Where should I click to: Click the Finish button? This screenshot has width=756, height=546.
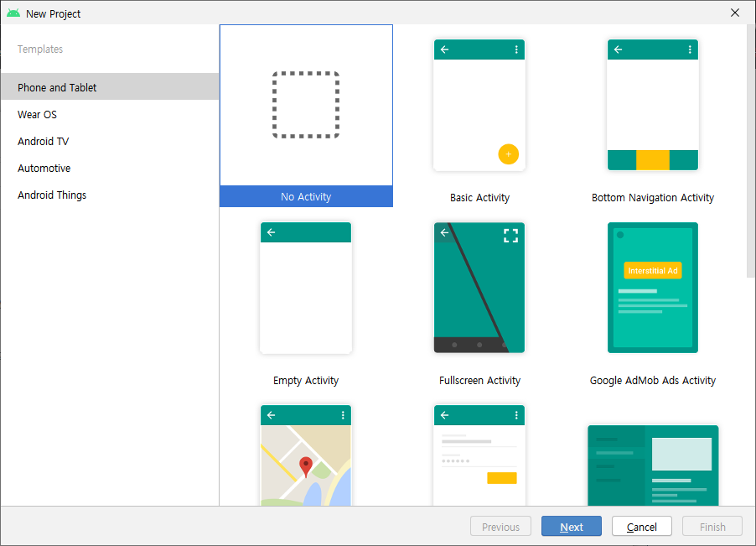click(x=712, y=526)
